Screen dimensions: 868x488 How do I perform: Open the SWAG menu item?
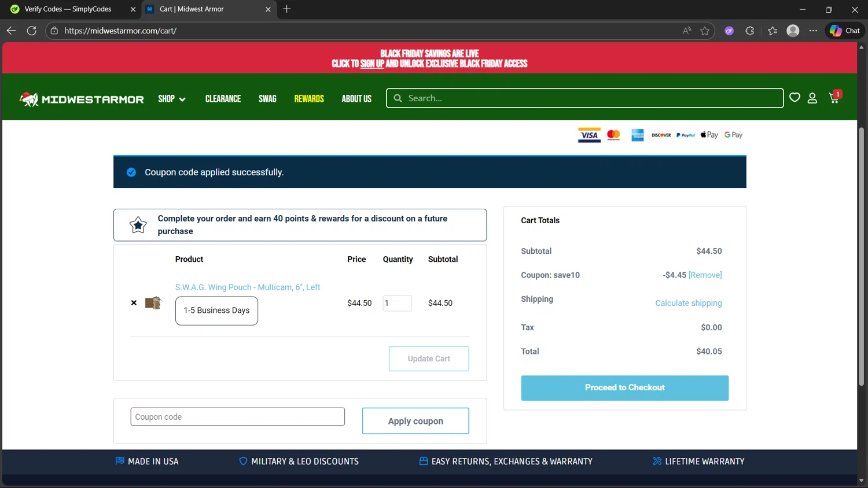pos(267,99)
